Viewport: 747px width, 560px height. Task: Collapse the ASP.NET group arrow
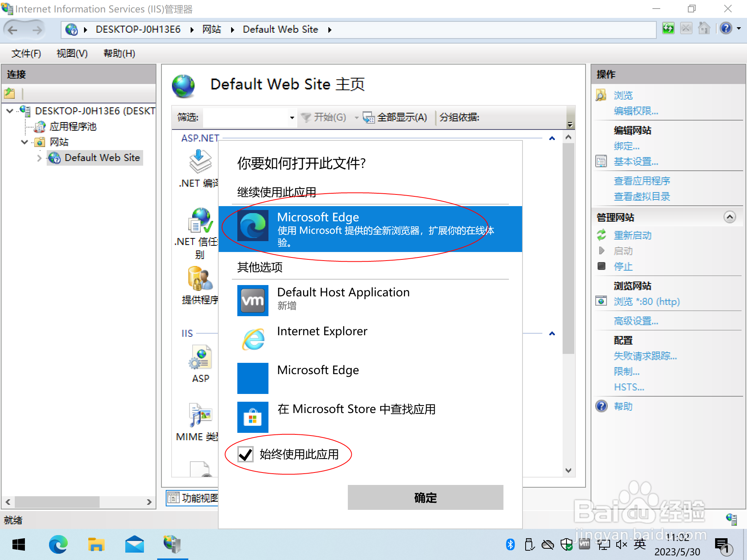click(552, 138)
